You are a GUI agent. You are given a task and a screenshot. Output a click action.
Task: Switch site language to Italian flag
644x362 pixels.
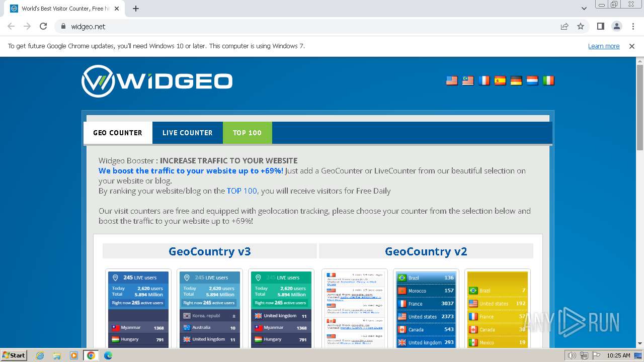pyautogui.click(x=548, y=80)
